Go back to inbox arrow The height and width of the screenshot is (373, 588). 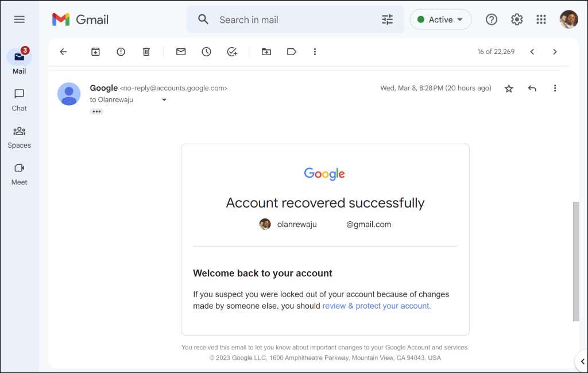click(x=63, y=52)
